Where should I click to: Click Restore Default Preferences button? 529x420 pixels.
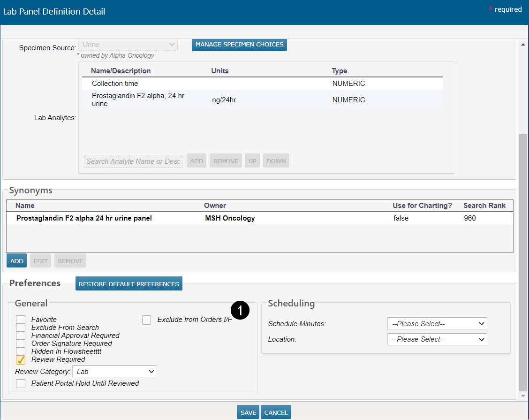point(129,284)
